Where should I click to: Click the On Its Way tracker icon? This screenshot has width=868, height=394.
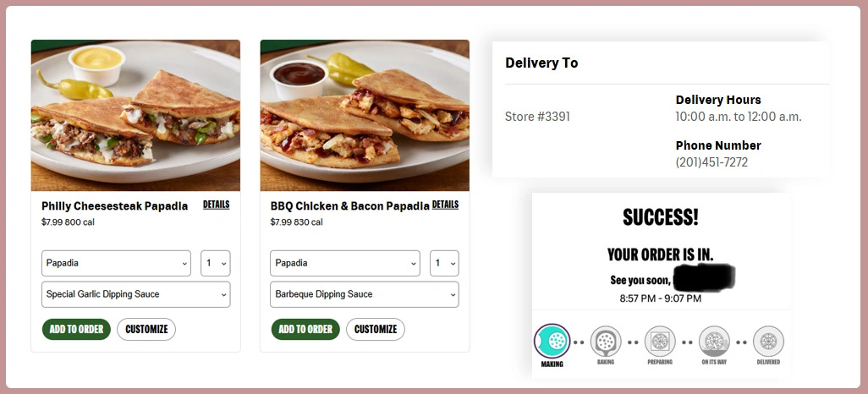pos(714,342)
